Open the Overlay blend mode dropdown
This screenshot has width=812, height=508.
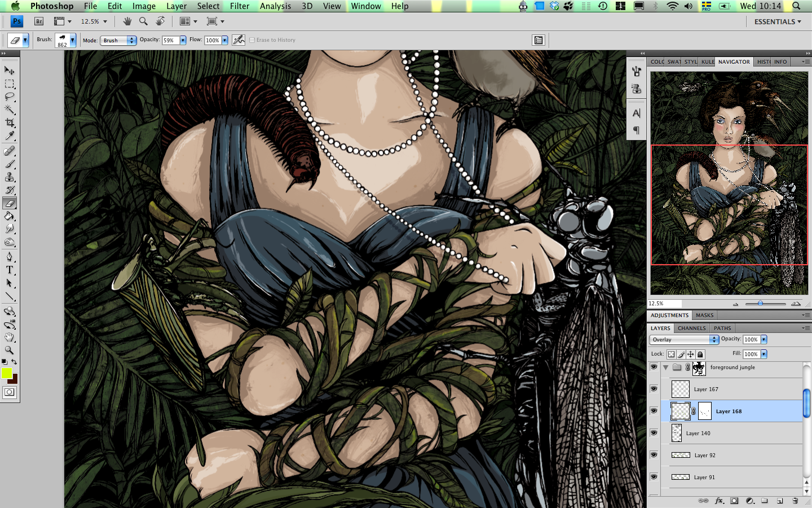pyautogui.click(x=684, y=339)
